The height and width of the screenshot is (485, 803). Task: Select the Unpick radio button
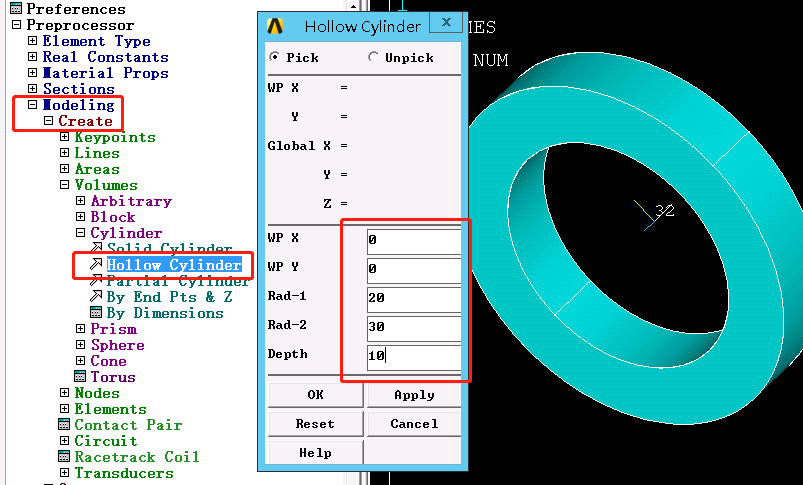tap(373, 57)
